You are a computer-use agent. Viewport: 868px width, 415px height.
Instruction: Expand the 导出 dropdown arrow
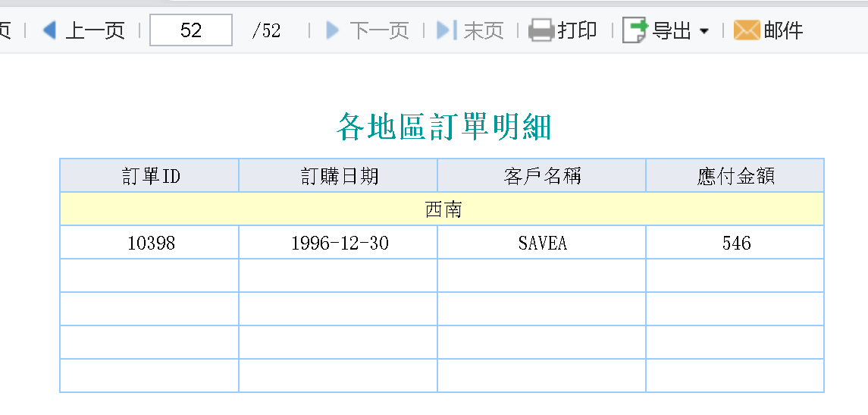click(704, 31)
